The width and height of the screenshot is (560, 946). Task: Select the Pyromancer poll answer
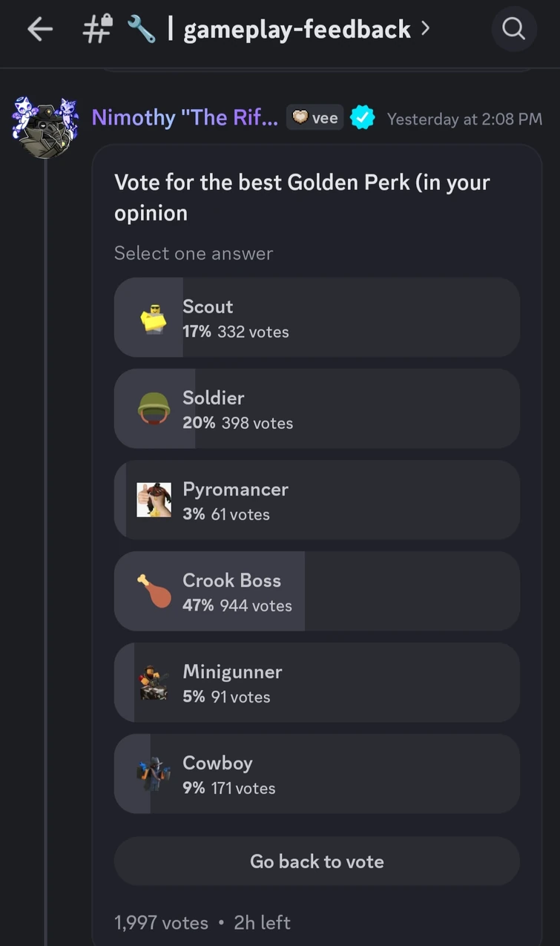317,499
